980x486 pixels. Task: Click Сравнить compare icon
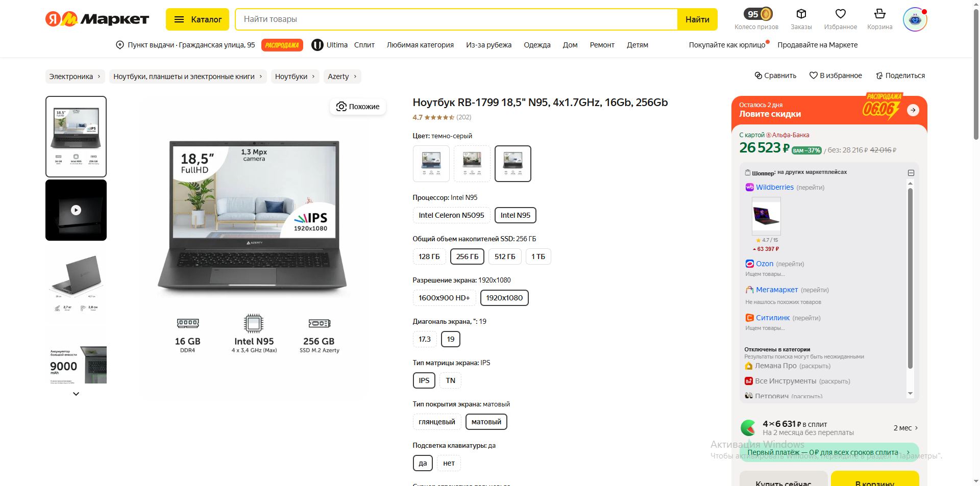point(758,75)
